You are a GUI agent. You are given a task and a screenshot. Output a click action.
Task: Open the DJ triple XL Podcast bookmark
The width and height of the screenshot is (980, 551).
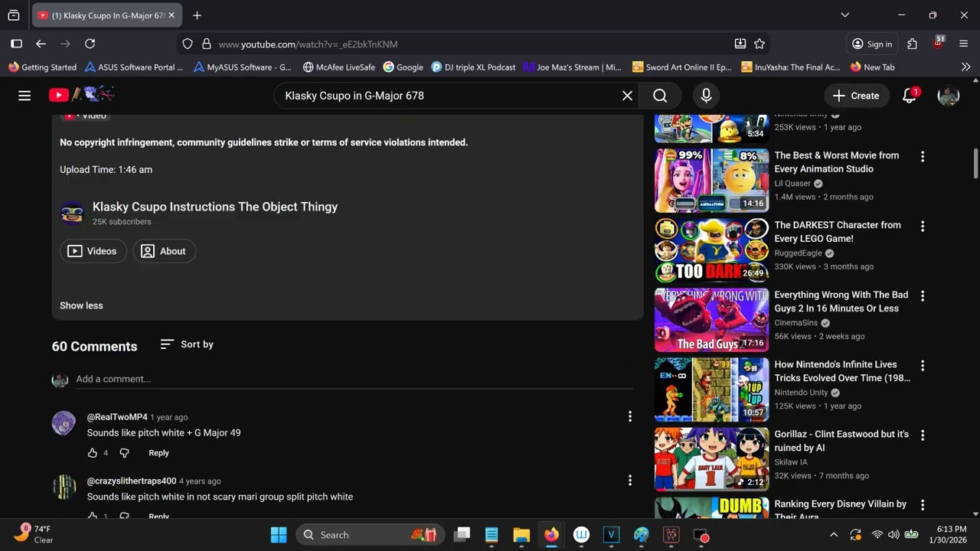click(x=474, y=67)
